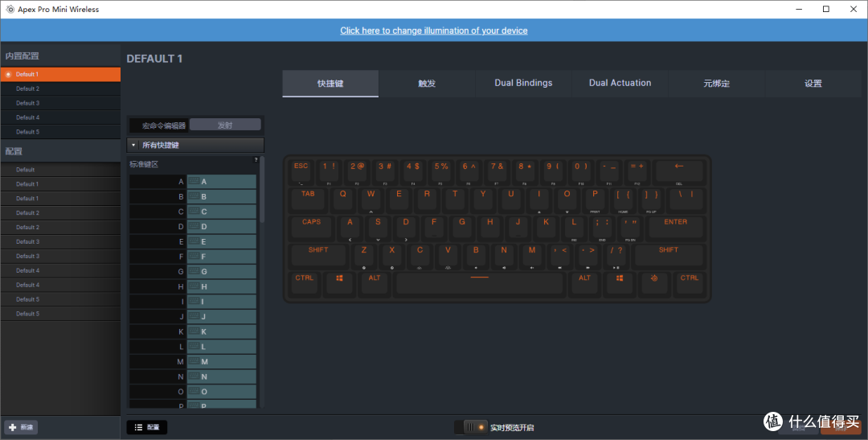Click the question mark help icon above key list
868x440 pixels.
point(256,159)
